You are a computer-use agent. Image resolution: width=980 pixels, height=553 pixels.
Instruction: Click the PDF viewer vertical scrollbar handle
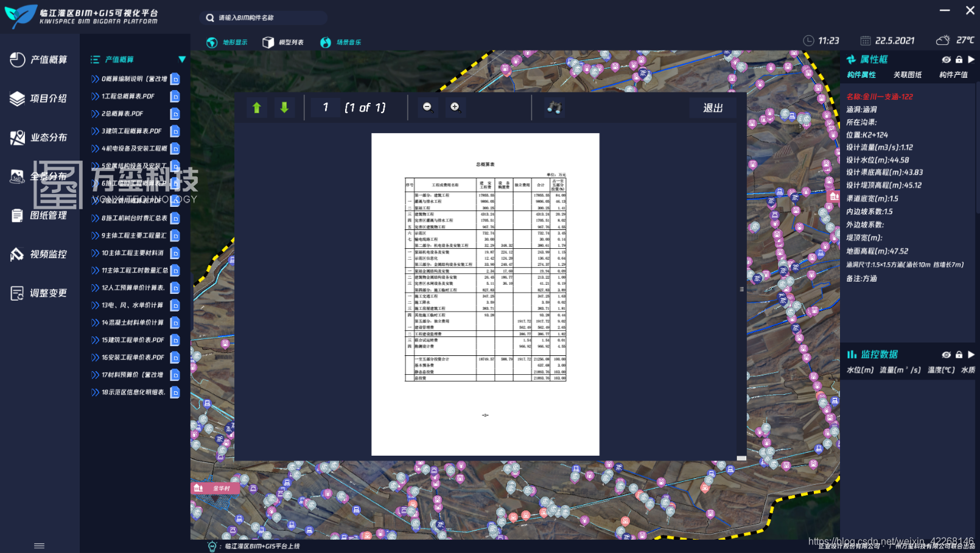click(x=741, y=290)
